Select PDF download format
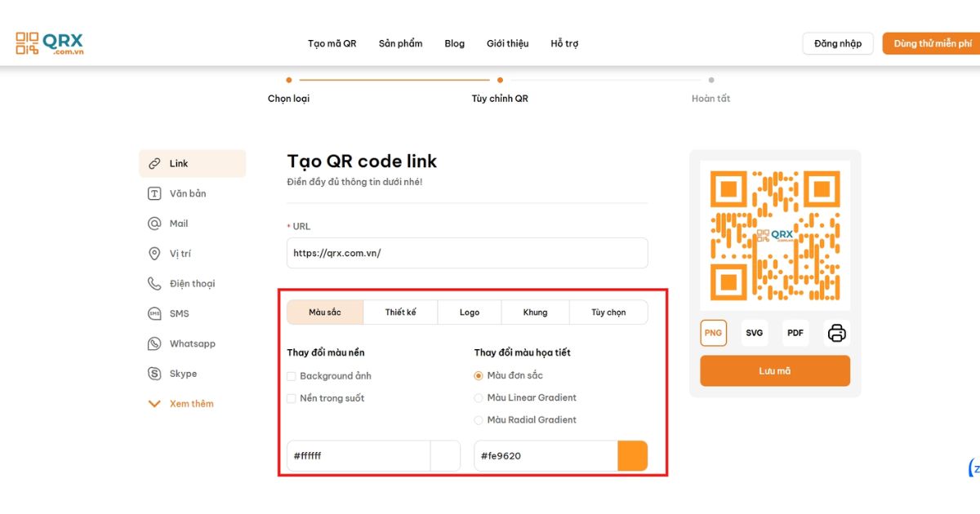This screenshot has width=980, height=514. click(x=795, y=333)
